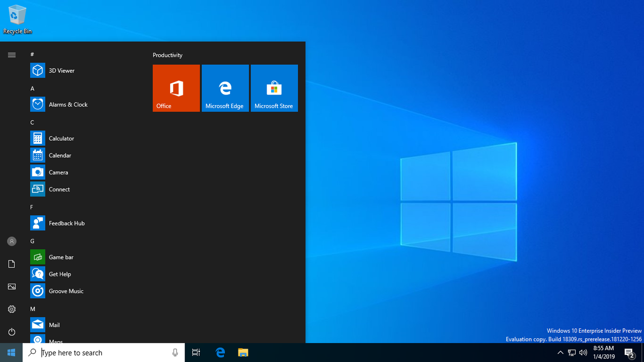Click the Show desktop sliver
Viewport: 644px width, 362px height.
642,352
